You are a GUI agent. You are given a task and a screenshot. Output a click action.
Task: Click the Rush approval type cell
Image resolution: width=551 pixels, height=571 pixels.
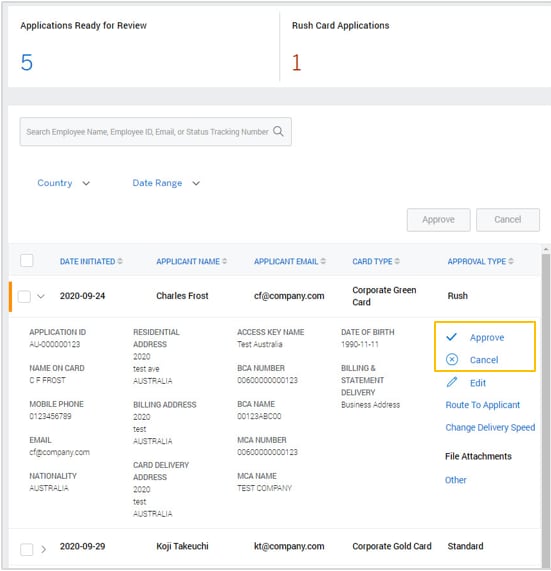tap(457, 296)
